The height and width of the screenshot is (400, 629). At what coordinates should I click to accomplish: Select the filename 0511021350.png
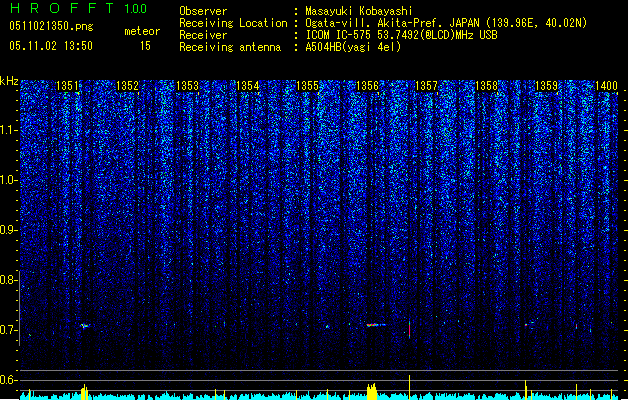tap(51, 26)
